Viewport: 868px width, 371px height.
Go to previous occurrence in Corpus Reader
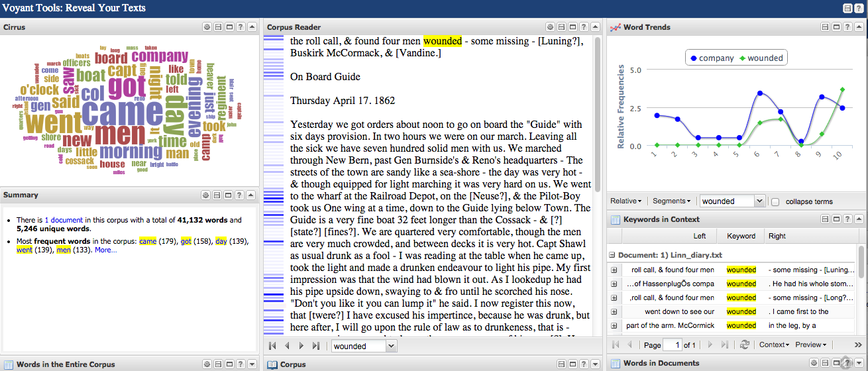point(287,346)
